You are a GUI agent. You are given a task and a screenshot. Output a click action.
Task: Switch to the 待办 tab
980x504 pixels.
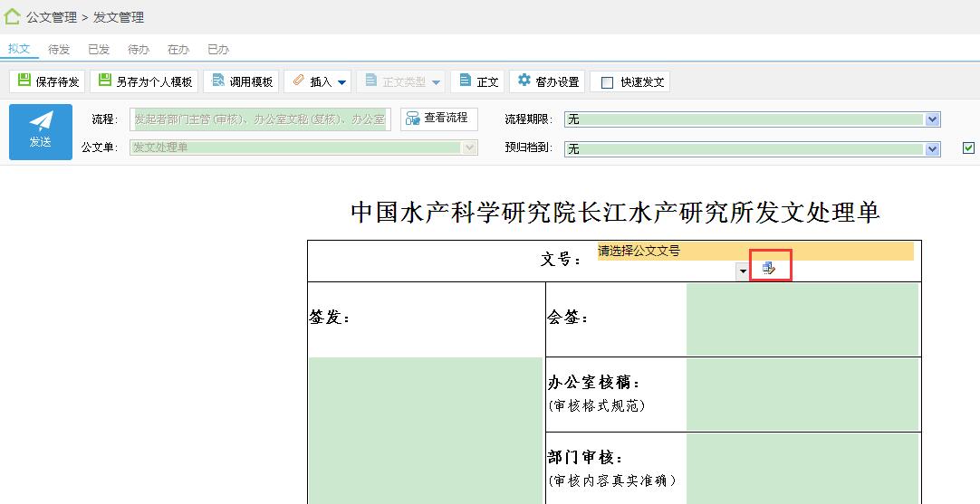pos(139,50)
